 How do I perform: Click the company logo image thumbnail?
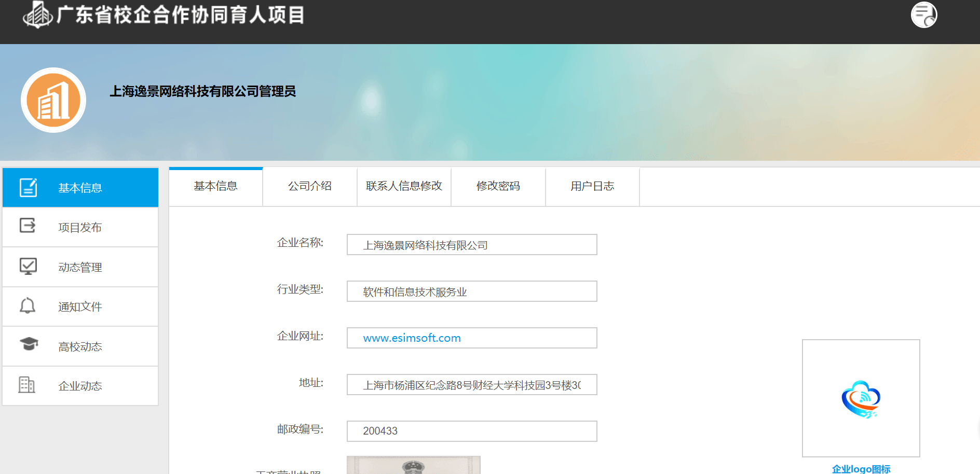[861, 398]
